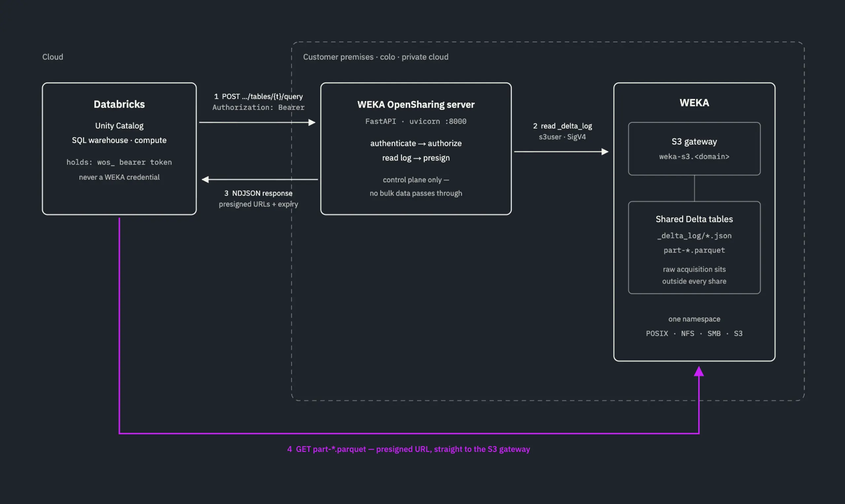The height and width of the screenshot is (504, 845).
Task: Click 'part-*.parquet' file pattern in WEKA box
Action: pyautogui.click(x=694, y=250)
